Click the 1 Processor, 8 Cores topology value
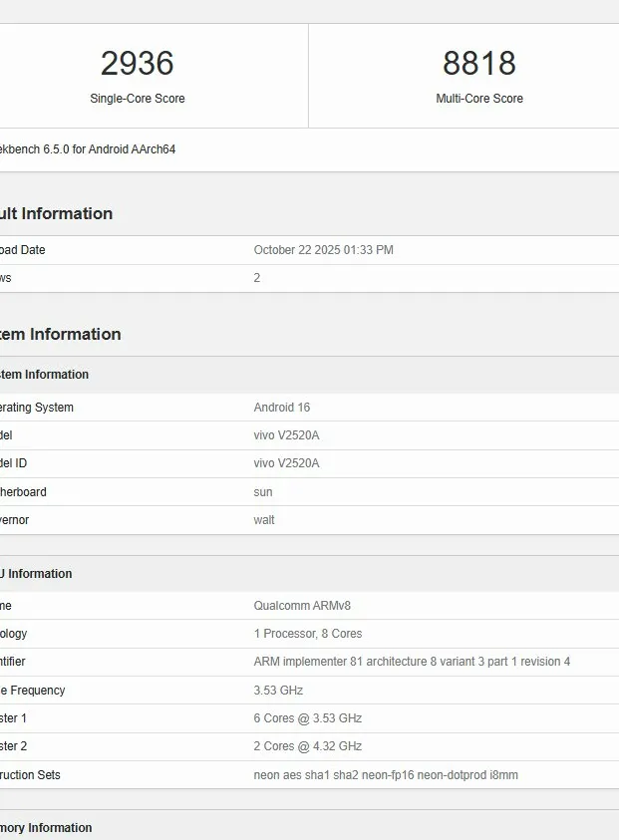Viewport: 619px width, 840px height. tap(307, 634)
